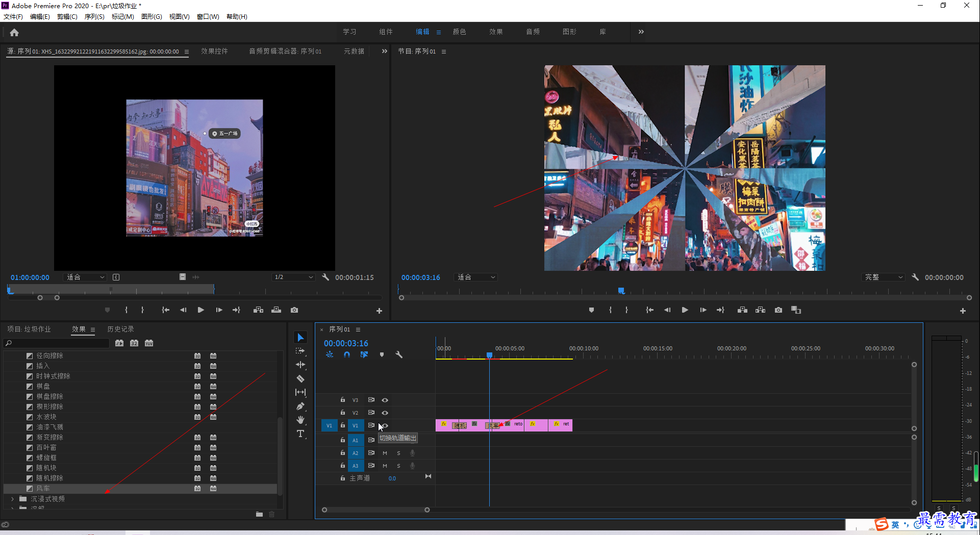Image resolution: width=980 pixels, height=535 pixels.
Task: Click the effects search field
Action: (x=56, y=343)
